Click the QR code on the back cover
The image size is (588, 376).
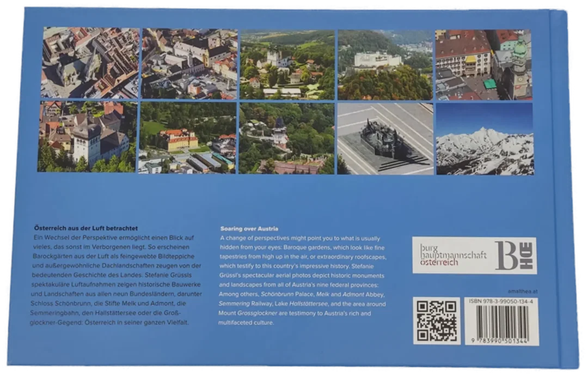click(x=437, y=321)
